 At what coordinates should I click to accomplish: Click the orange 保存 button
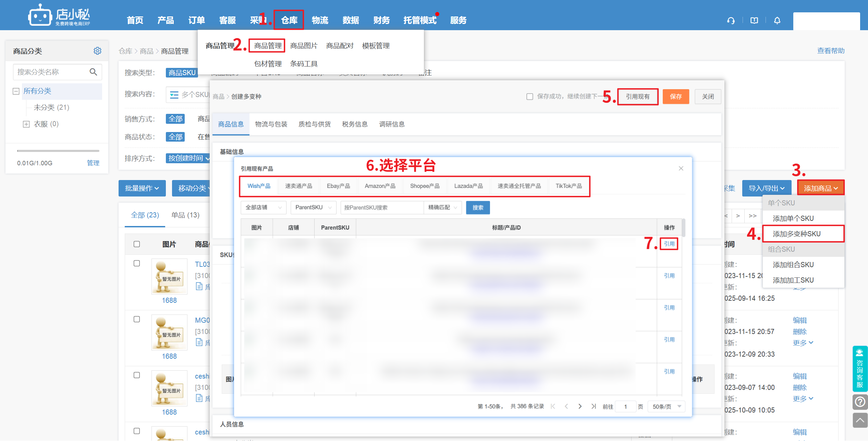point(675,97)
